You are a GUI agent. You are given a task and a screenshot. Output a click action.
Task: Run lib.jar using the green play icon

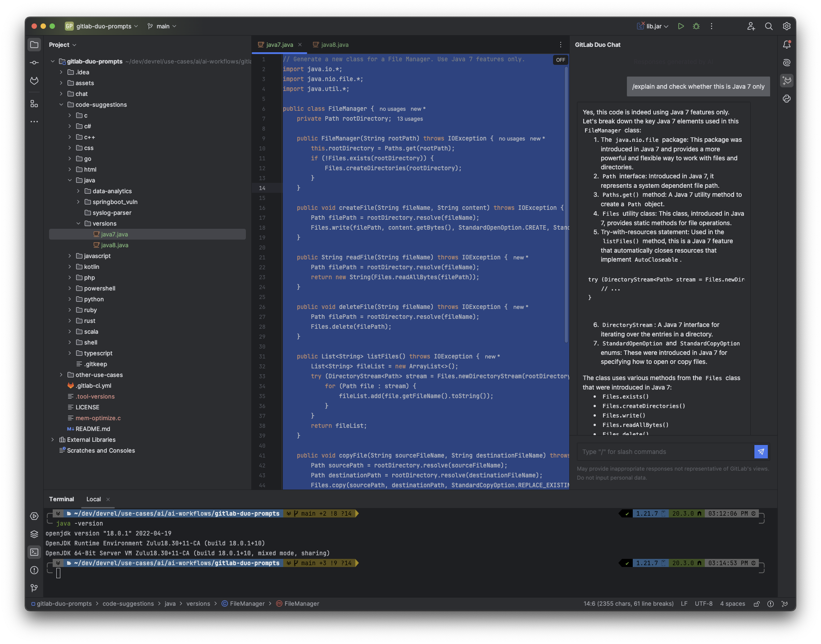[681, 26]
